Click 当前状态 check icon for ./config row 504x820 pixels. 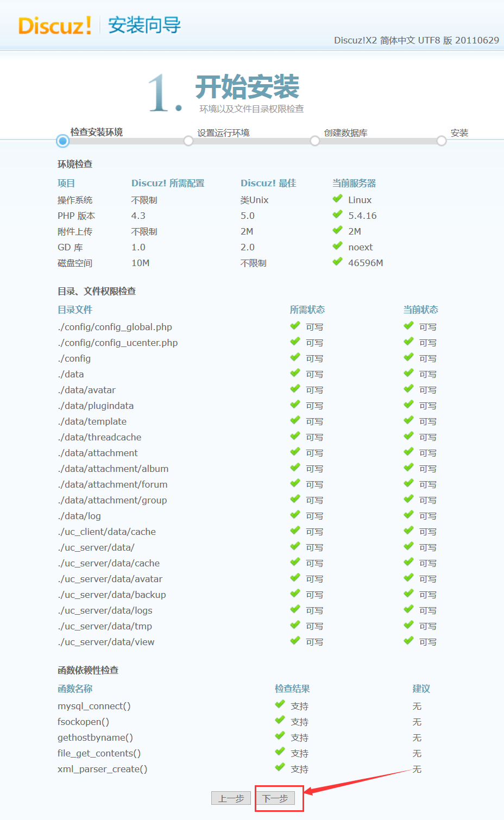409,357
